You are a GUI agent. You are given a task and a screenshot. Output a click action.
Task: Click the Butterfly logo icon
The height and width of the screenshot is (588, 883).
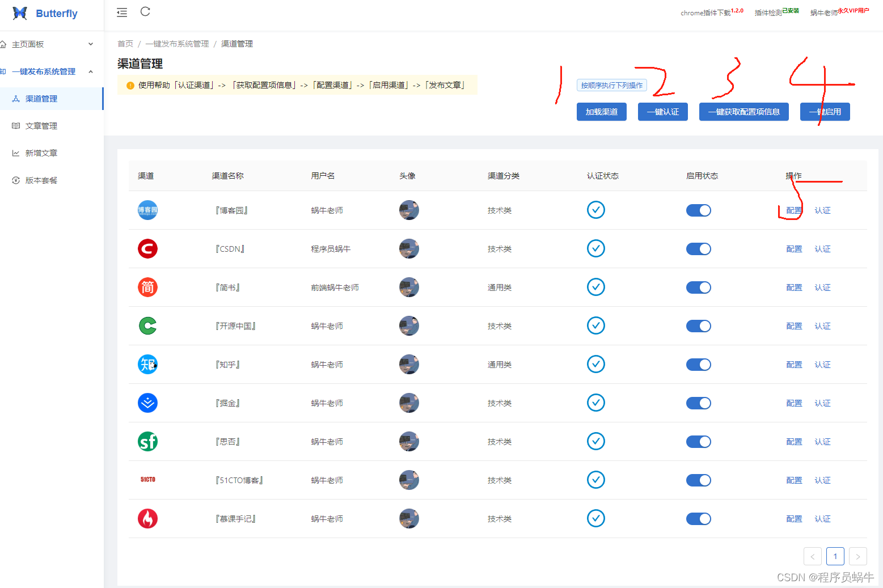click(20, 13)
